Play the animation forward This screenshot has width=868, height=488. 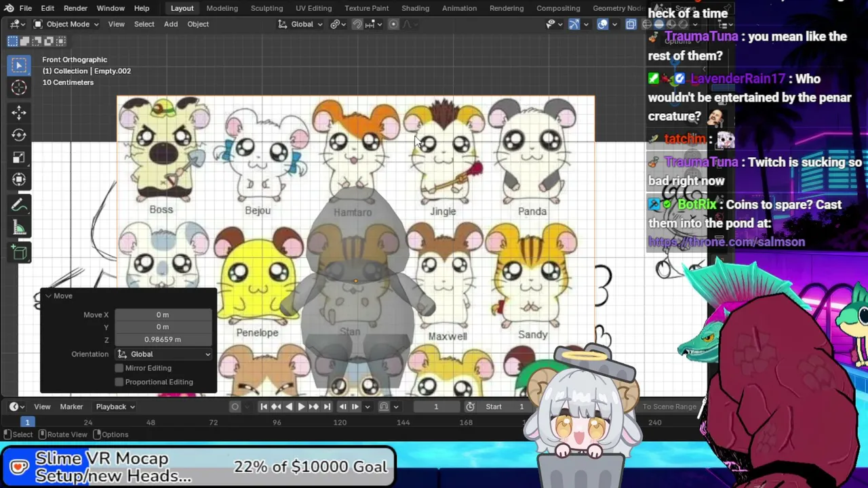point(301,407)
